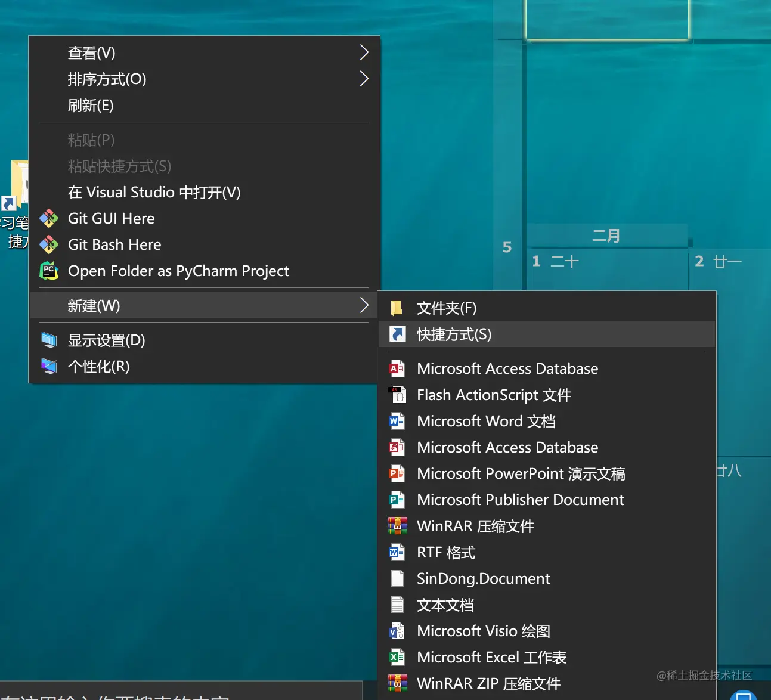This screenshot has width=771, height=700.
Task: Click the Git Bash Here icon
Action: [x=49, y=244]
